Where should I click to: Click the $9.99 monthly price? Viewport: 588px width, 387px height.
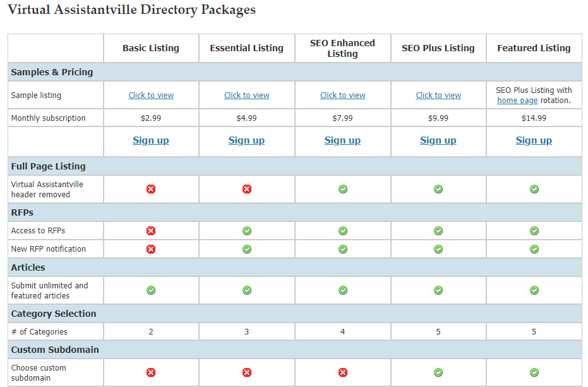[x=438, y=118]
